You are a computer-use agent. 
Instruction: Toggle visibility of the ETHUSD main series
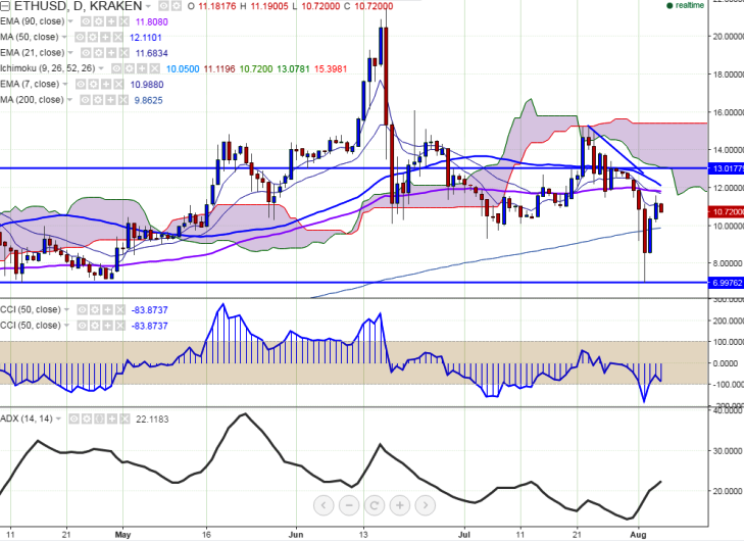(164, 6)
